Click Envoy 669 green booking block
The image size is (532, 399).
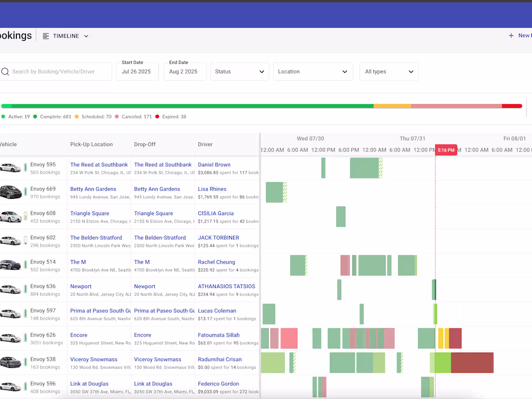pos(275,192)
